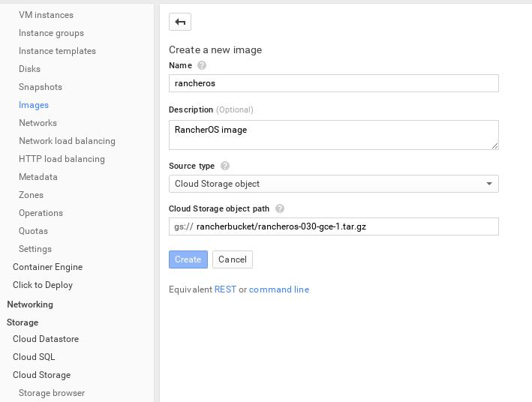The image size is (532, 402).
Task: Open the Source type dropdown
Action: [x=333, y=184]
